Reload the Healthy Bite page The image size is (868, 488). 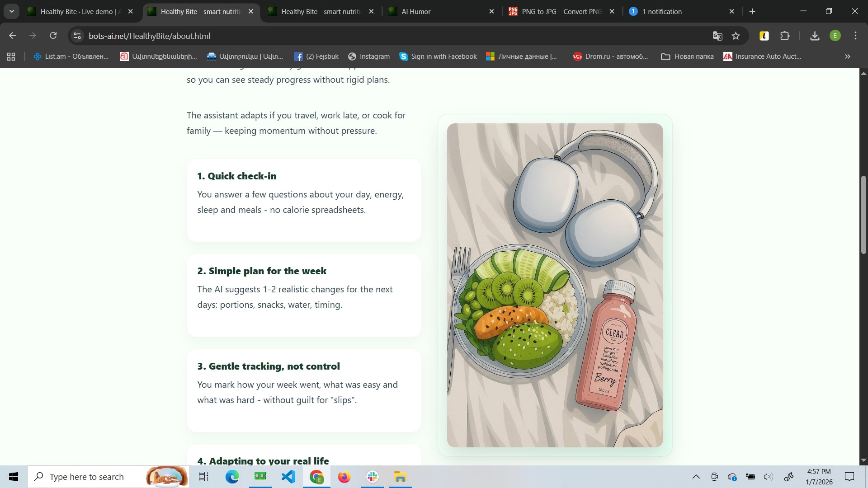point(53,36)
